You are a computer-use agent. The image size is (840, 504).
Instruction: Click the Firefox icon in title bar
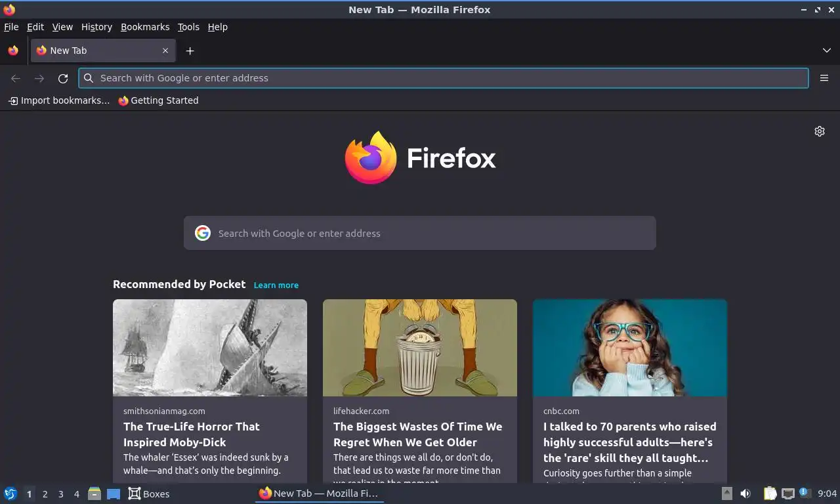(9, 9)
